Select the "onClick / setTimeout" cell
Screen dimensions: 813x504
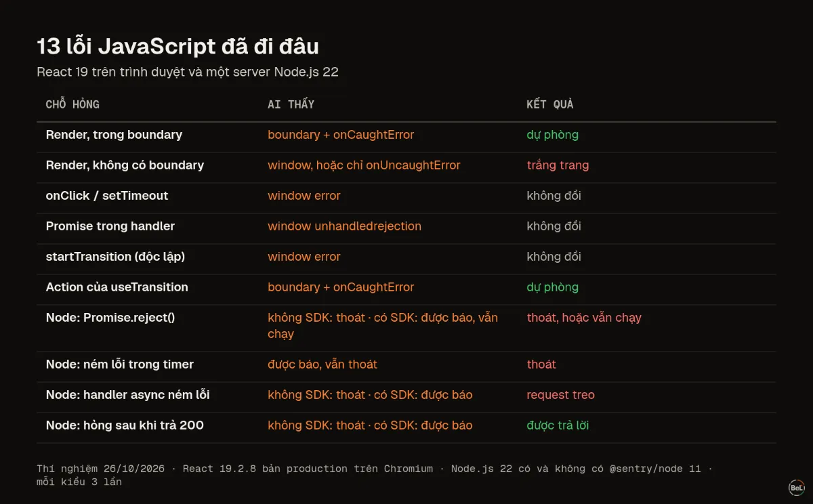tap(107, 196)
